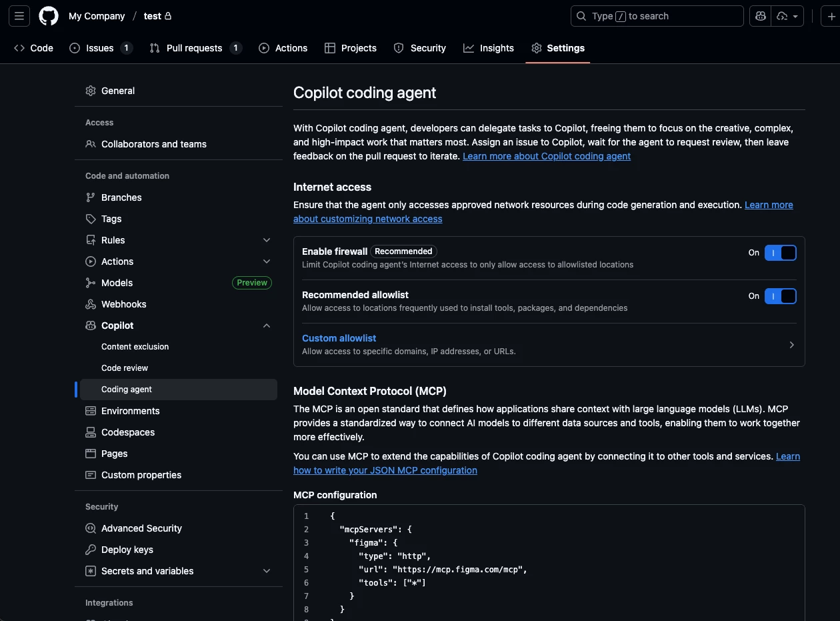
Task: Open the Custom allowlist link
Action: click(339, 338)
